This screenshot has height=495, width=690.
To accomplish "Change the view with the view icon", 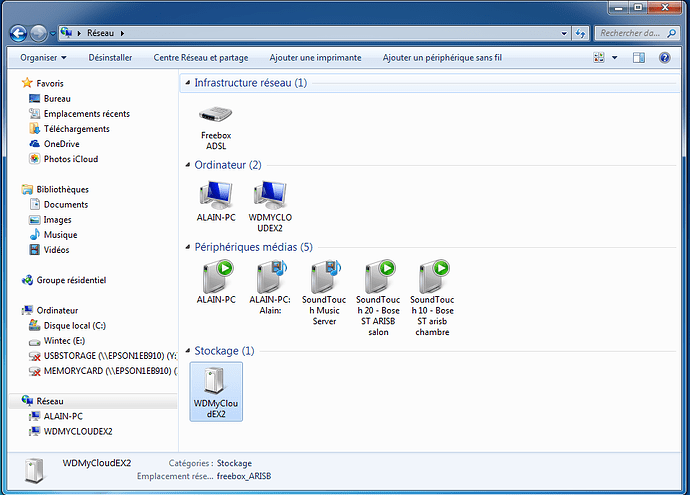I will (x=599, y=58).
